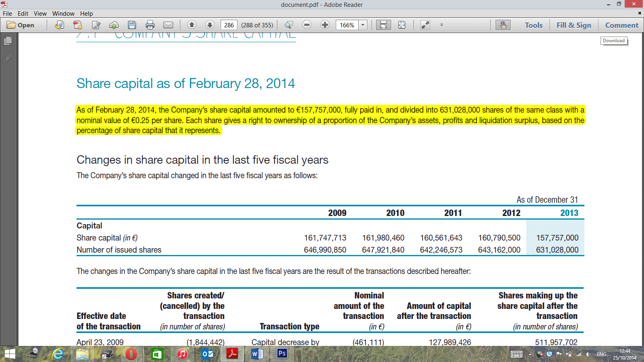Click the value 157,757,000 in the table
This screenshot has height=362, width=644.
557,238
